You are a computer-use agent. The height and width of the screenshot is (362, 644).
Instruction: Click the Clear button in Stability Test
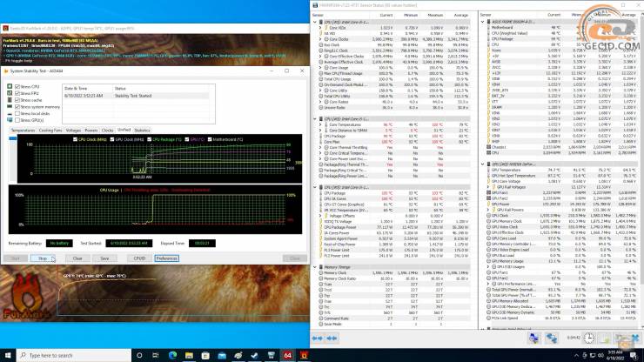(77, 258)
